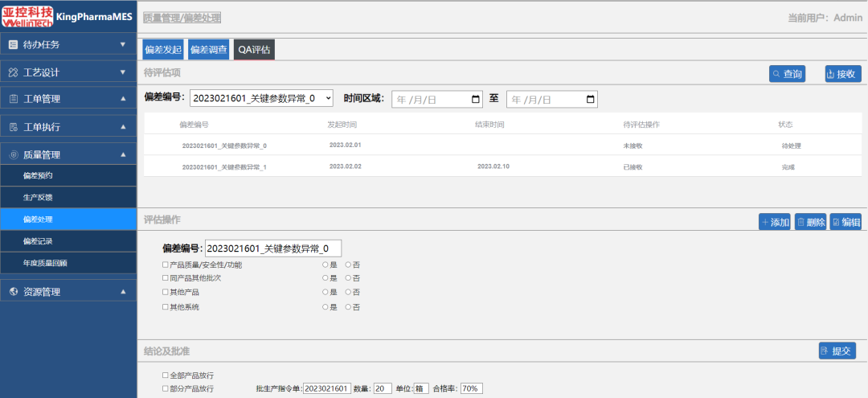This screenshot has height=398, width=868.
Task: Expand the 待办任务 menu arrow
Action: [123, 44]
